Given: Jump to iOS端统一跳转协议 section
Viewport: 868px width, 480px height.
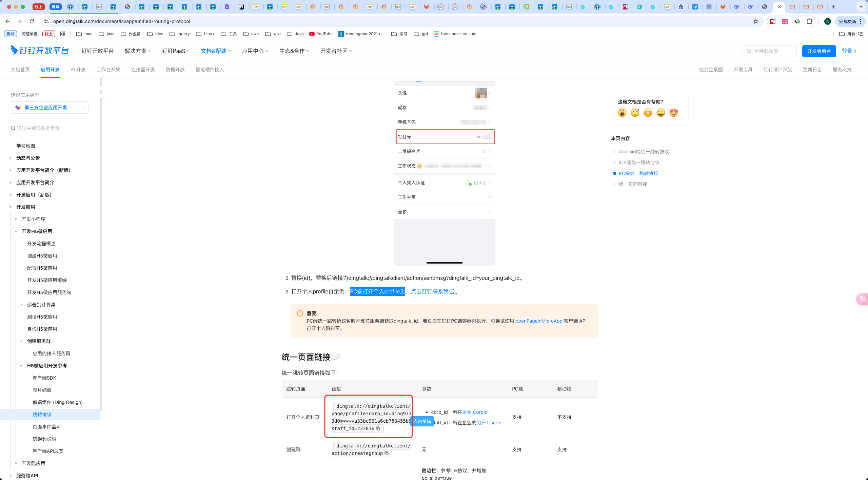Looking at the screenshot, I should (x=639, y=162).
